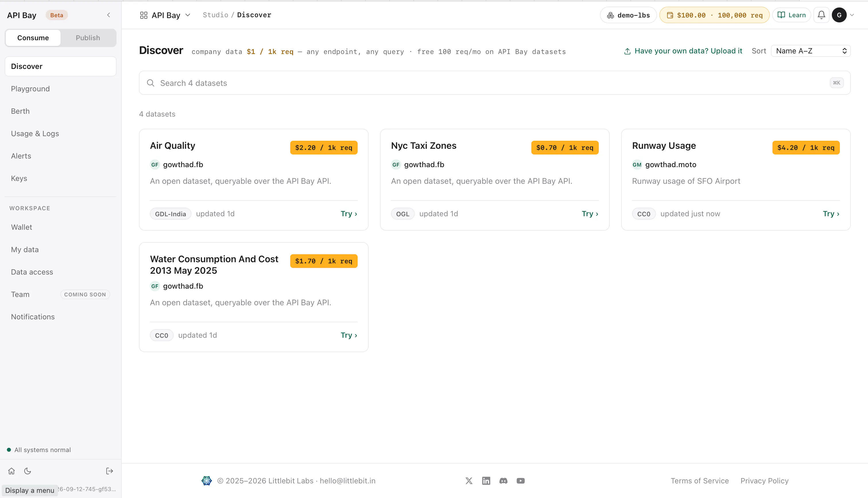Click the search magnifier icon
The height and width of the screenshot is (498, 868).
pos(150,83)
